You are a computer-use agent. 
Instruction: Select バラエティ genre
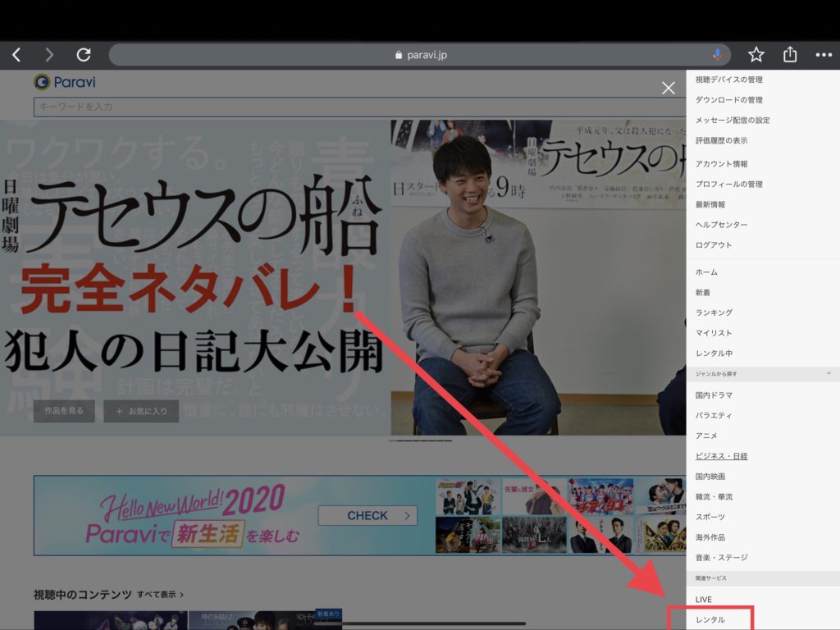pos(713,416)
